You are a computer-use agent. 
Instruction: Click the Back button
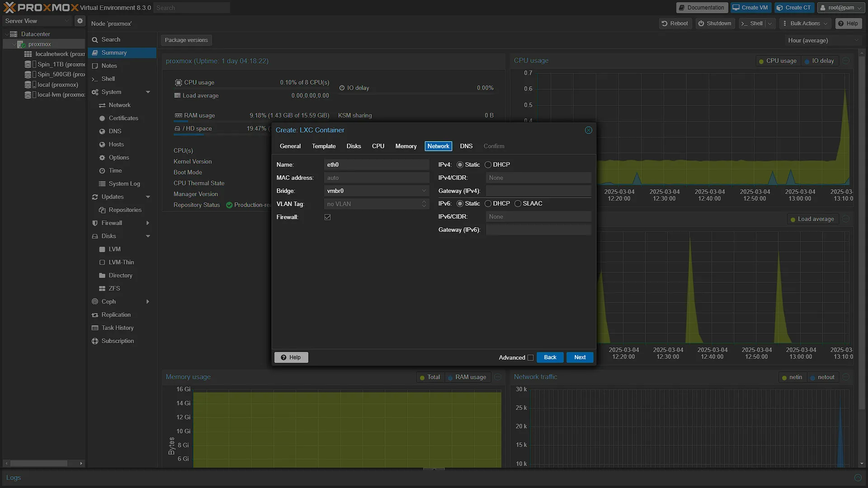tap(550, 357)
